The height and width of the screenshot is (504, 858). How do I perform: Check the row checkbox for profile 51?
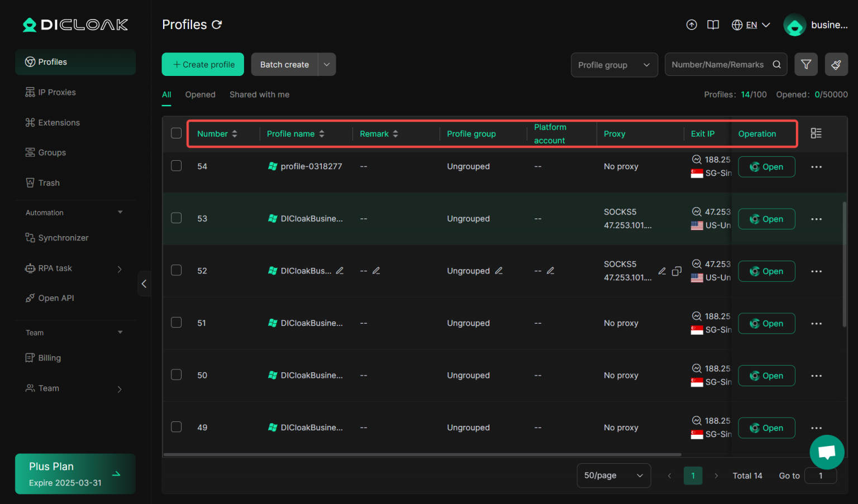(x=176, y=322)
